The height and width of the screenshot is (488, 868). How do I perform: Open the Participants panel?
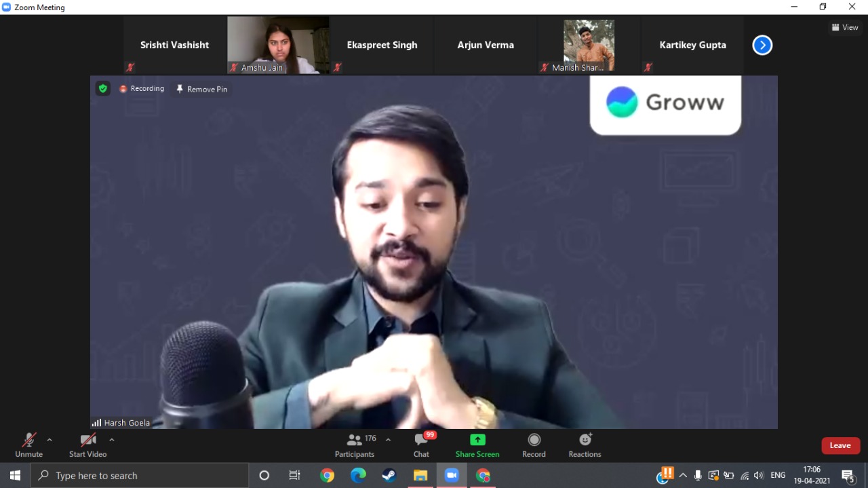(x=355, y=445)
